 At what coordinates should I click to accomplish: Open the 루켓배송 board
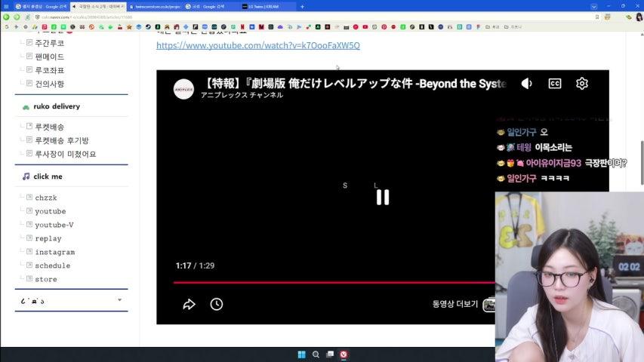pyautogui.click(x=49, y=127)
